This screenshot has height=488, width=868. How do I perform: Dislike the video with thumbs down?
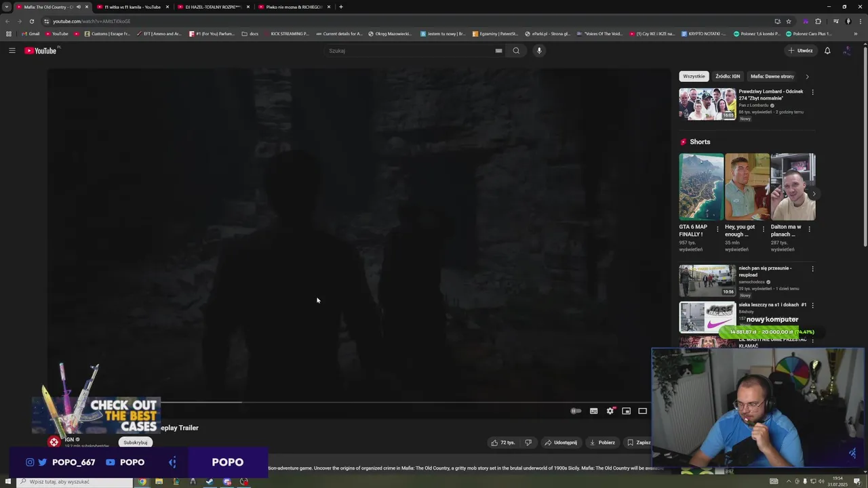tap(528, 443)
